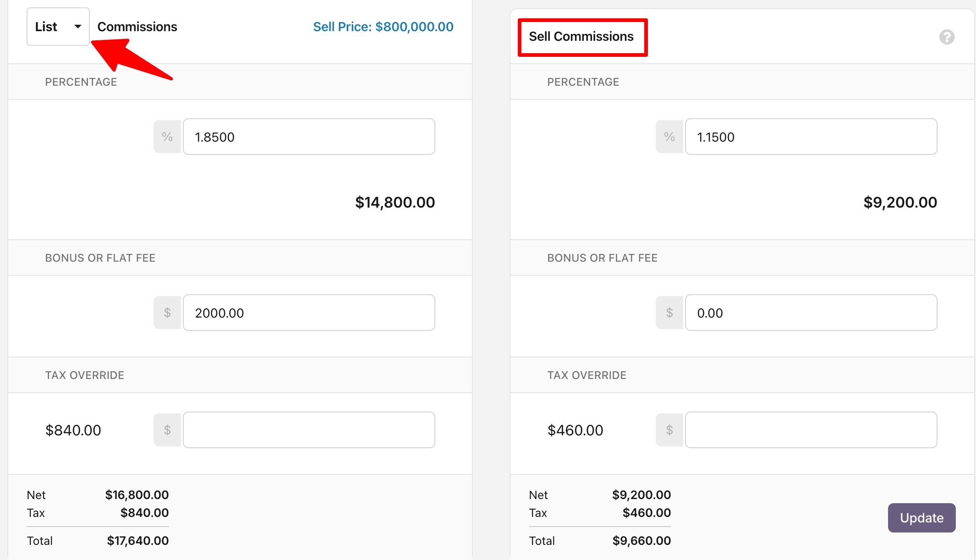Click the 2000.00 list bonus field
This screenshot has width=976, height=560.
(x=309, y=313)
